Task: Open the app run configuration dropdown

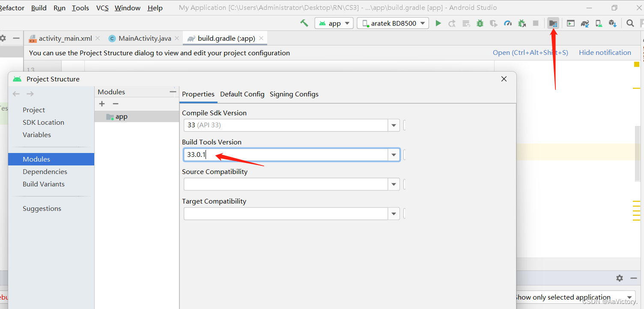Action: [334, 23]
